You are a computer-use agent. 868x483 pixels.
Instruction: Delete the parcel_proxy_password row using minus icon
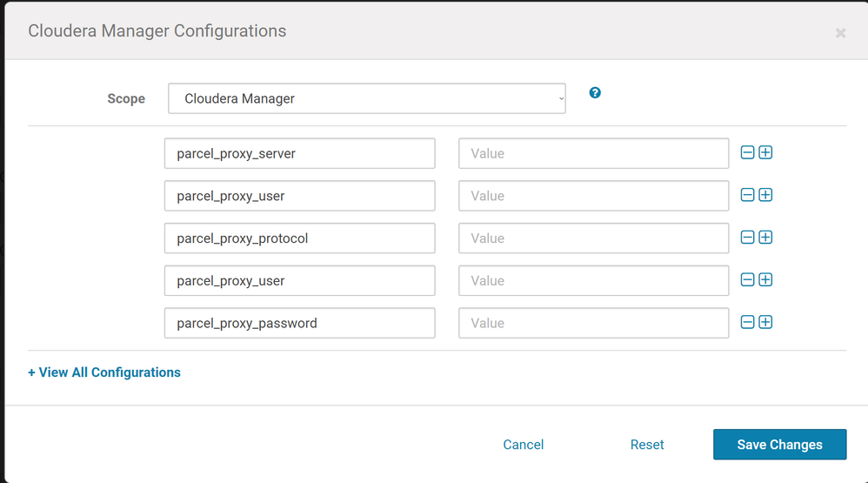tap(747, 322)
